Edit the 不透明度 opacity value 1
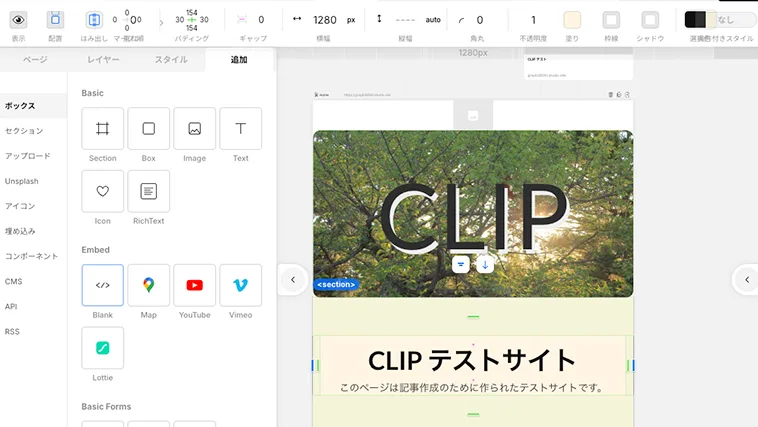This screenshot has width=758, height=427. tap(533, 20)
